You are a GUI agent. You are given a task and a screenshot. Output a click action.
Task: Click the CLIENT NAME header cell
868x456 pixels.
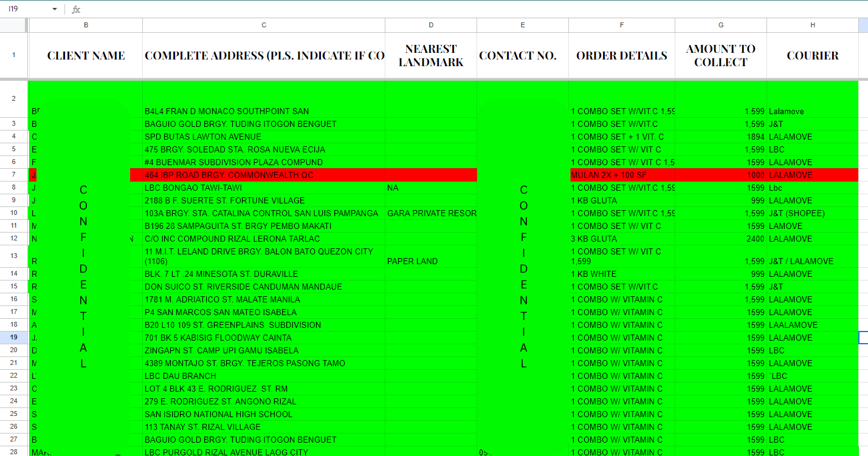[x=86, y=55]
